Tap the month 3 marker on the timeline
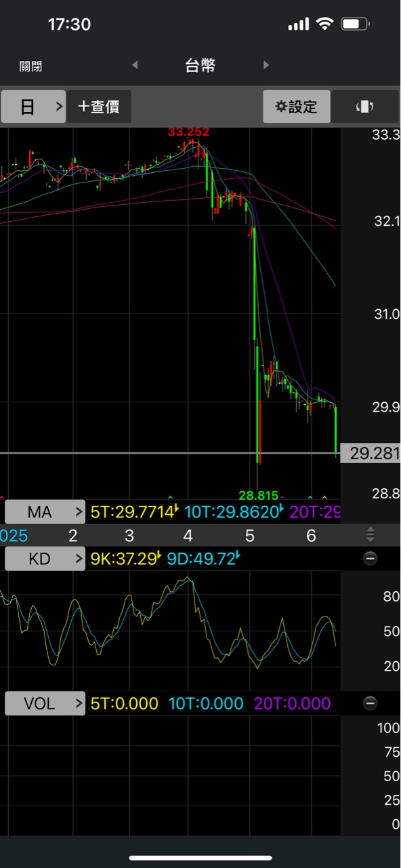Viewport: 401px width, 868px height. (x=129, y=536)
